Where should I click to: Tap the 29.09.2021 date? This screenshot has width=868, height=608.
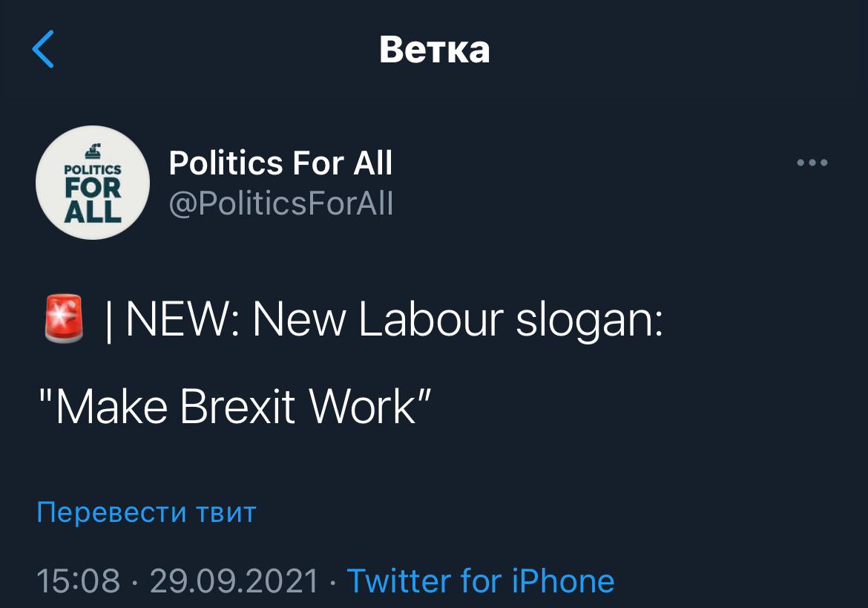point(234,581)
